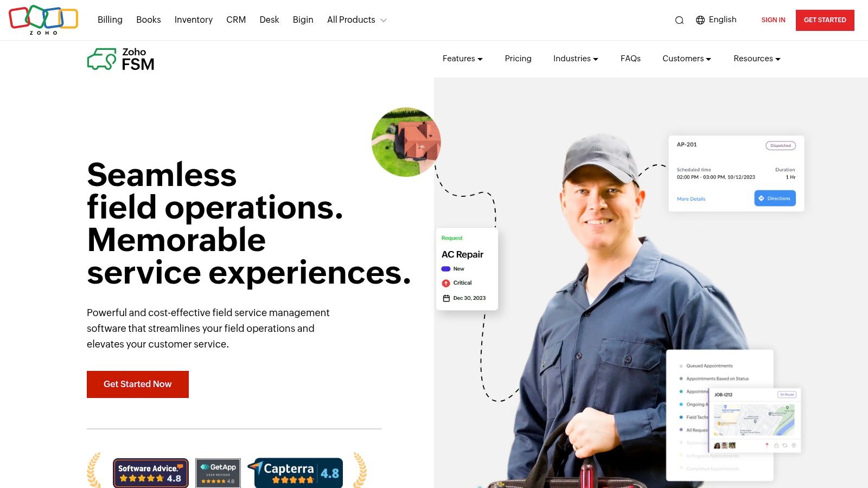Click the red GET STARTED button
The width and height of the screenshot is (868, 488).
[x=825, y=20]
